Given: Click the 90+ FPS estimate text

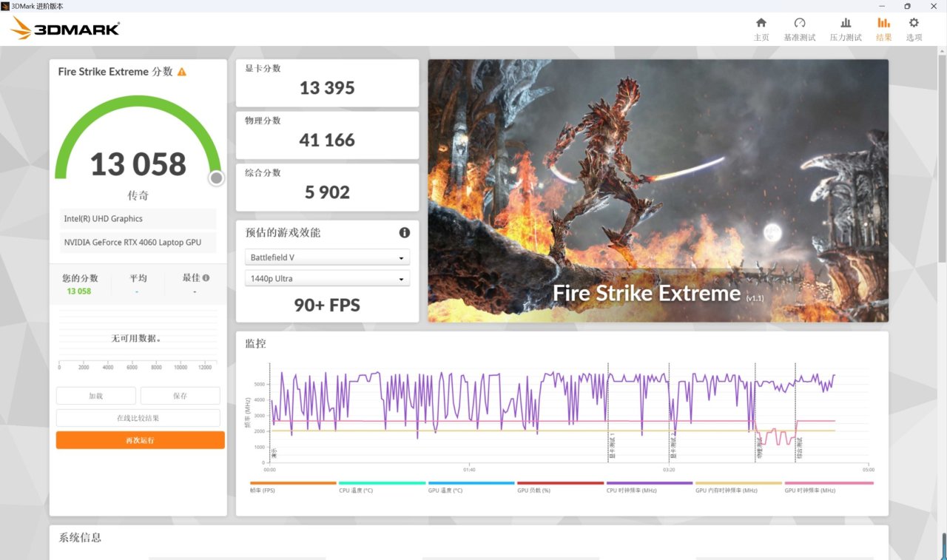Looking at the screenshot, I should tap(327, 305).
